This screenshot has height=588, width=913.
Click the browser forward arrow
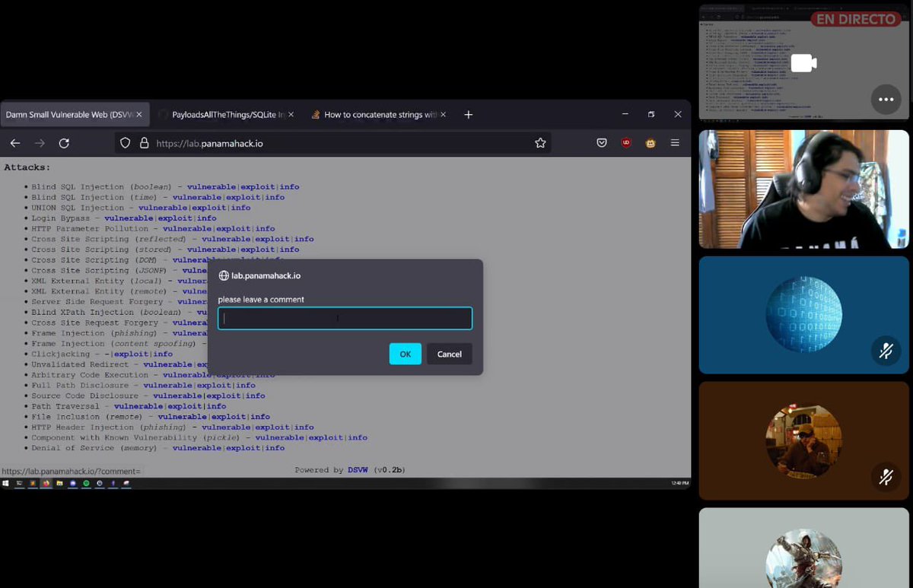(x=40, y=143)
